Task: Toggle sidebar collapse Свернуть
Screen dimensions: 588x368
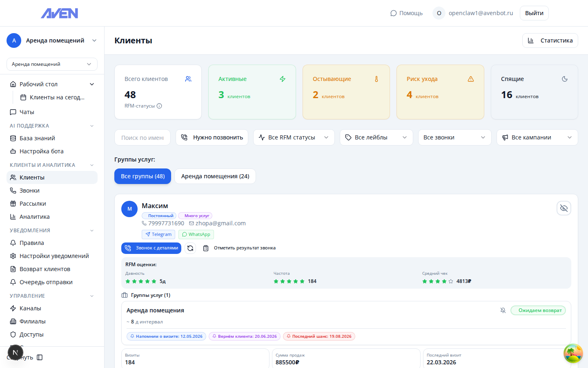Action: 39,357
